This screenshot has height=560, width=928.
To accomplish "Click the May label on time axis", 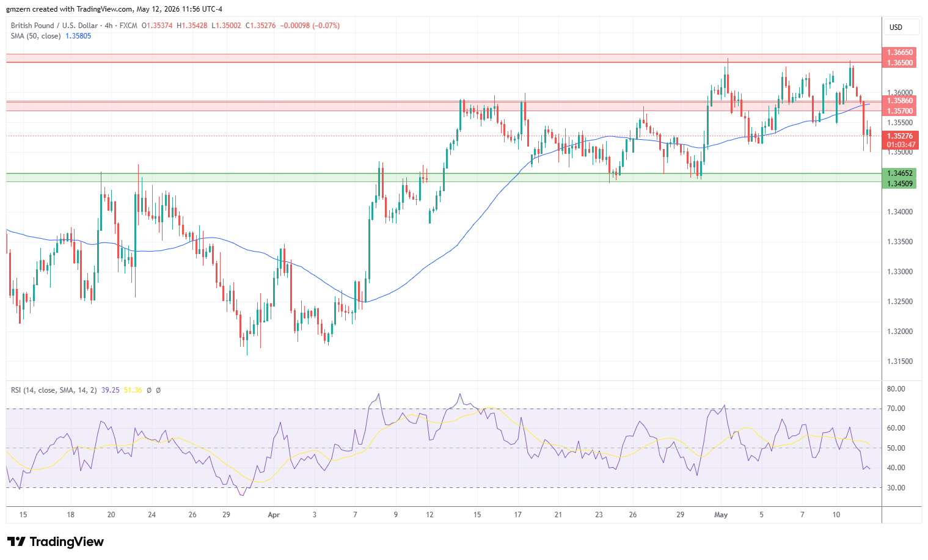I will coord(721,515).
